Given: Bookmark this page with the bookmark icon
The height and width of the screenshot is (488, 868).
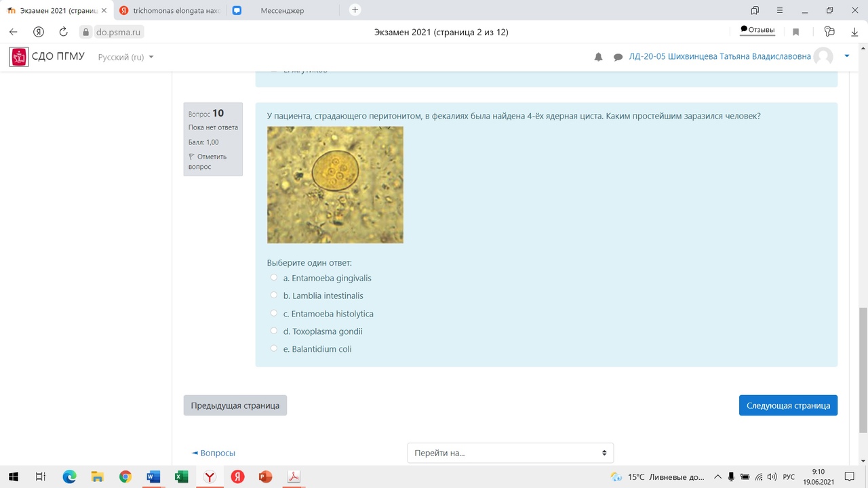Looking at the screenshot, I should (x=796, y=32).
